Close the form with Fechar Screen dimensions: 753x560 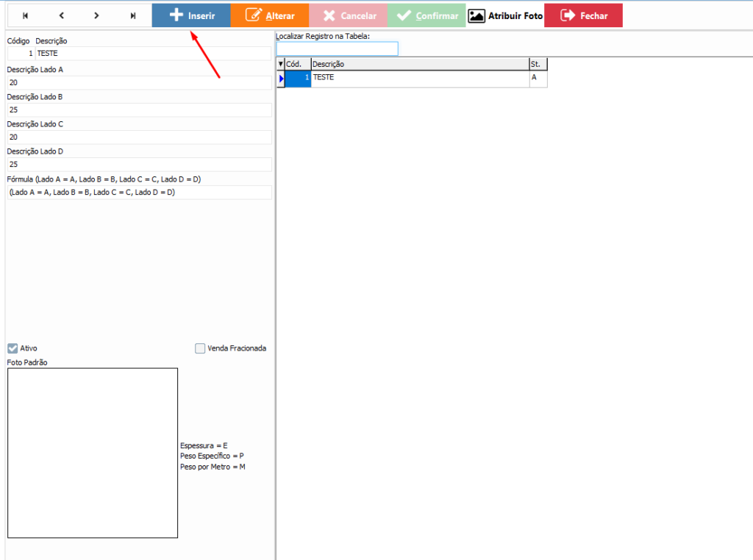(x=583, y=15)
